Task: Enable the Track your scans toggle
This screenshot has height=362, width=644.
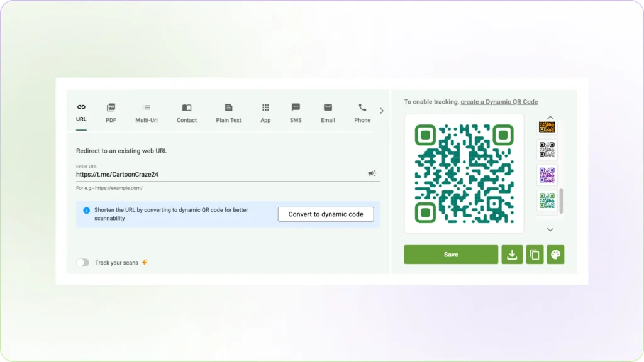Action: tap(82, 263)
